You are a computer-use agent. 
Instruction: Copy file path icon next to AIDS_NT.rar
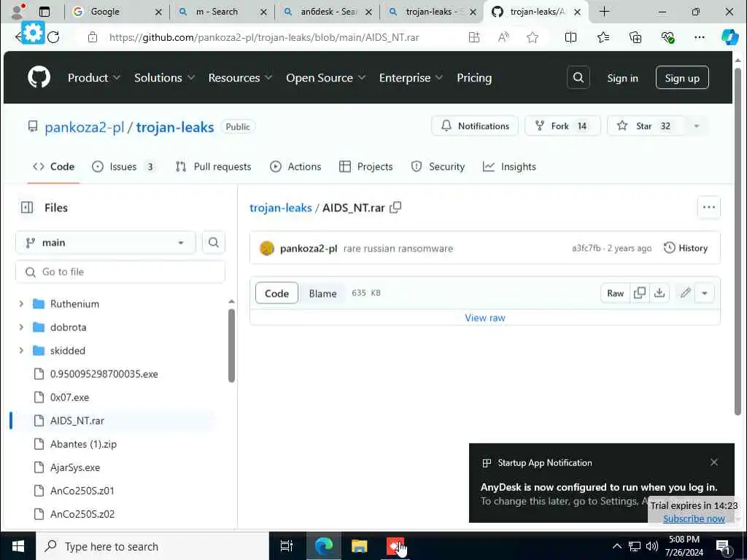point(395,207)
